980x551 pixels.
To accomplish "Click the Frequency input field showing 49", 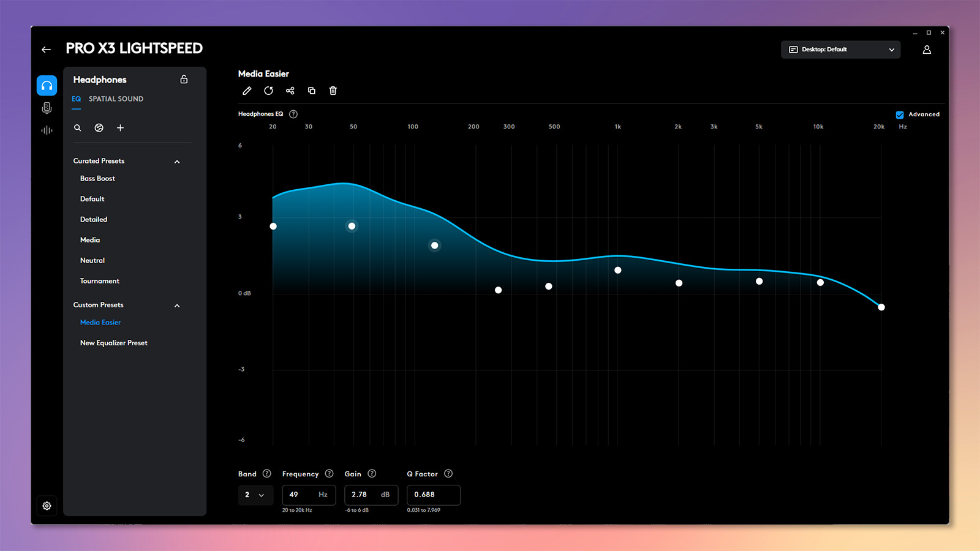I will pyautogui.click(x=309, y=495).
